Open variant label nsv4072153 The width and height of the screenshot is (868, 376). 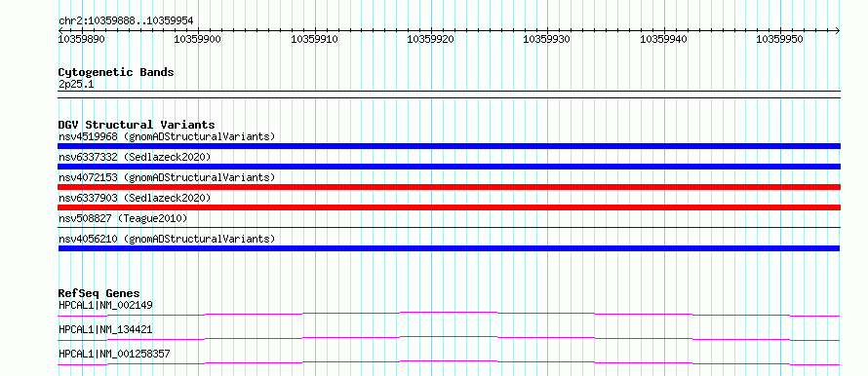coord(167,177)
